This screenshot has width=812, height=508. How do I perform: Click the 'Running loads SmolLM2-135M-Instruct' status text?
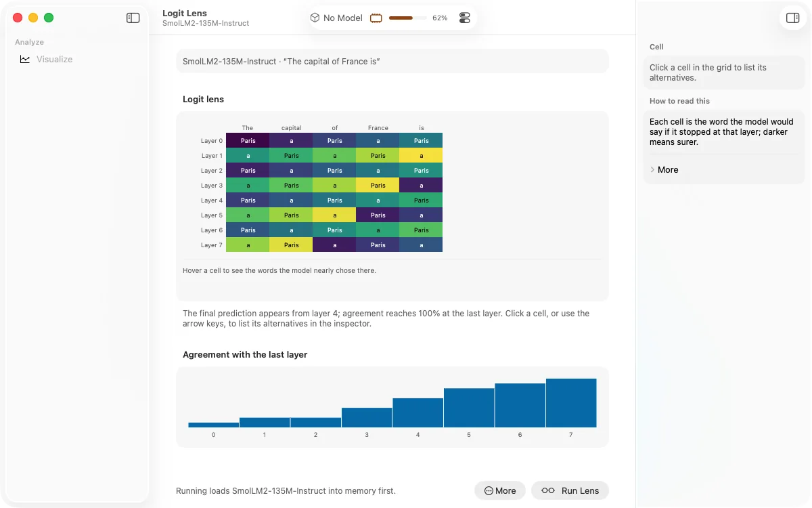(x=286, y=490)
